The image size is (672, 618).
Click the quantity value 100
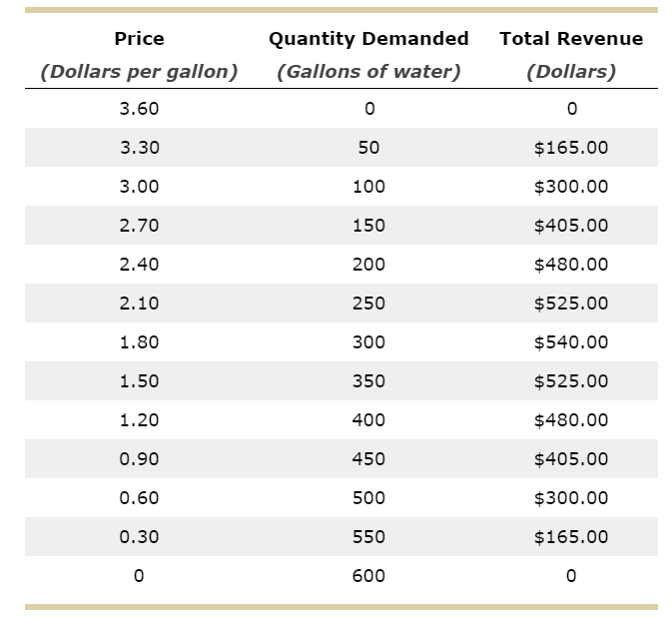[x=368, y=187]
